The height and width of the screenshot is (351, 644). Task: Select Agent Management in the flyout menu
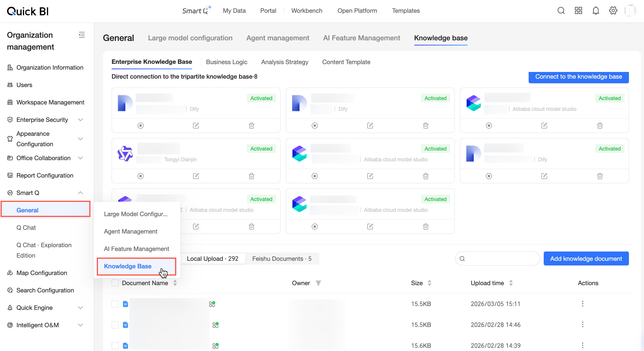pos(130,231)
